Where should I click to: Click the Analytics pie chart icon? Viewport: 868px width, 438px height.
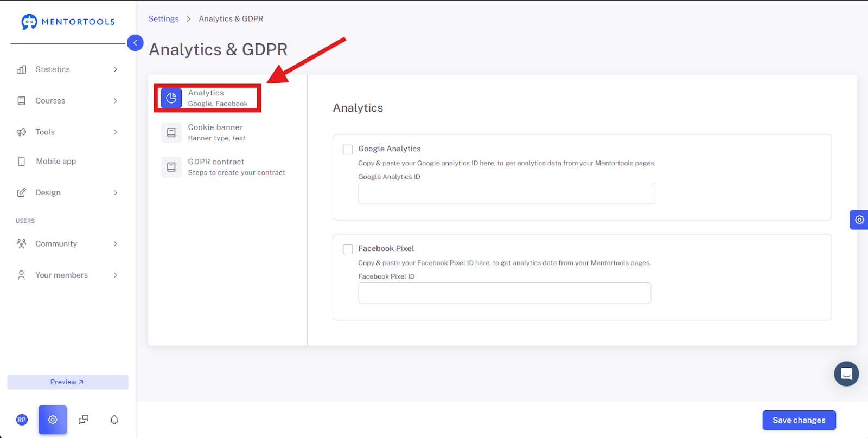click(171, 98)
